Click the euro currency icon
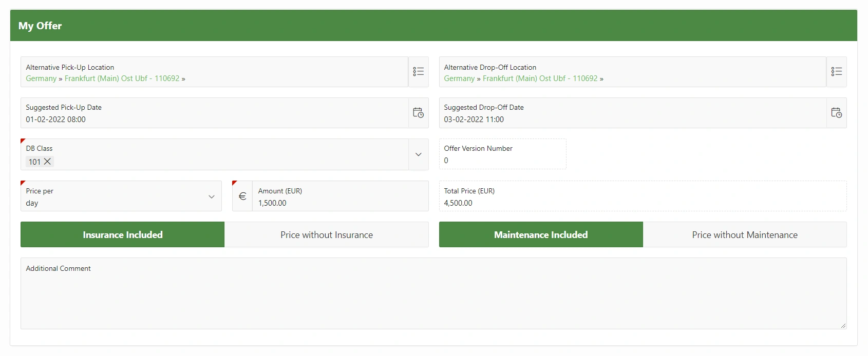Image resolution: width=868 pixels, height=356 pixels. [x=242, y=196]
